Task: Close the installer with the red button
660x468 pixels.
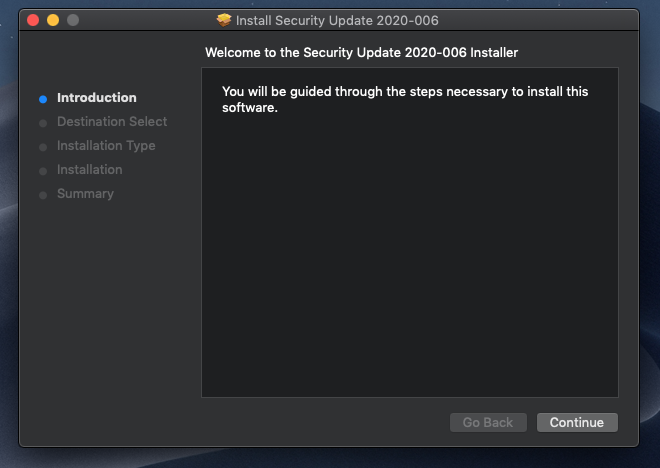Action: point(33,20)
